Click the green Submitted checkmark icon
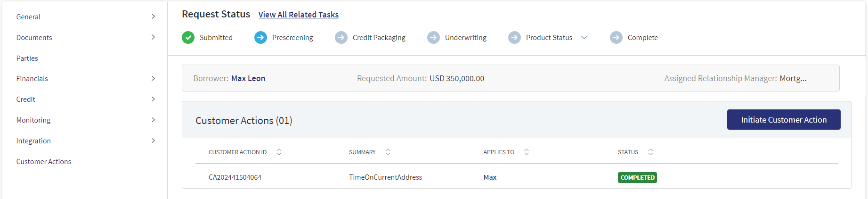 (x=188, y=37)
